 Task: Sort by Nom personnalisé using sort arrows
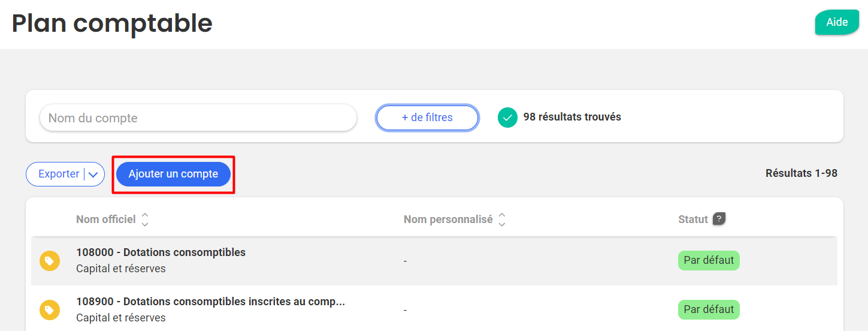[x=502, y=220]
